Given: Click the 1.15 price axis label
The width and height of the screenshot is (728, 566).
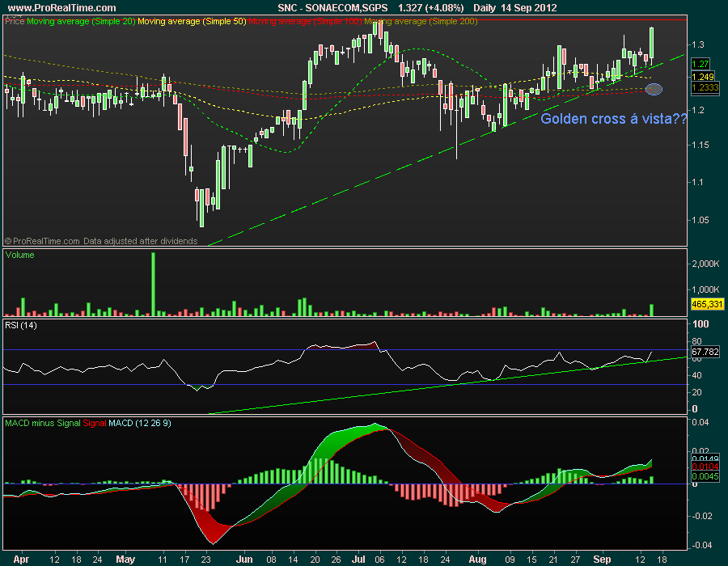Looking at the screenshot, I should (700, 145).
